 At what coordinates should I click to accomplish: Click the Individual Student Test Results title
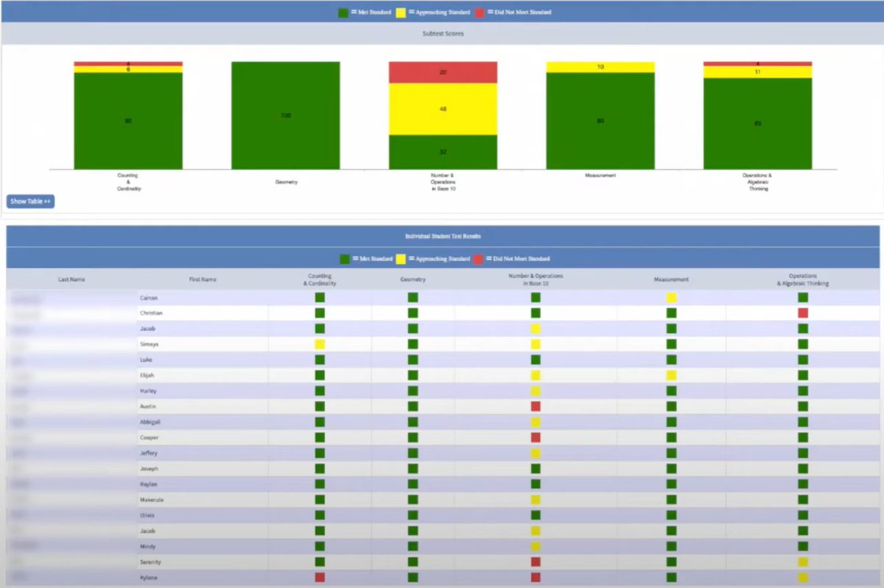443,236
